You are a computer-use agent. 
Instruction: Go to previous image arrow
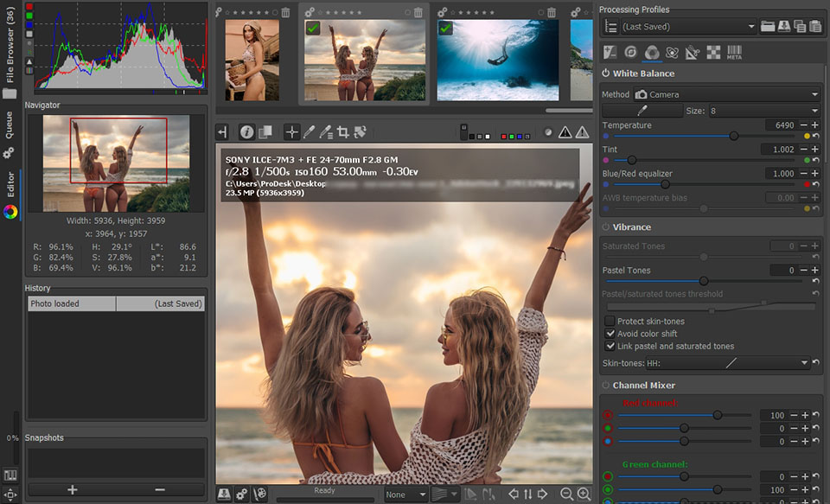513,494
